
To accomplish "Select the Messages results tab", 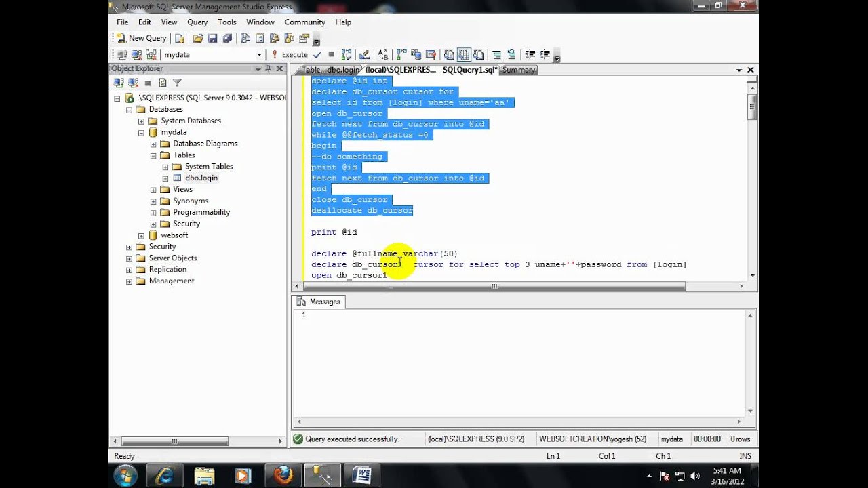I will click(319, 302).
